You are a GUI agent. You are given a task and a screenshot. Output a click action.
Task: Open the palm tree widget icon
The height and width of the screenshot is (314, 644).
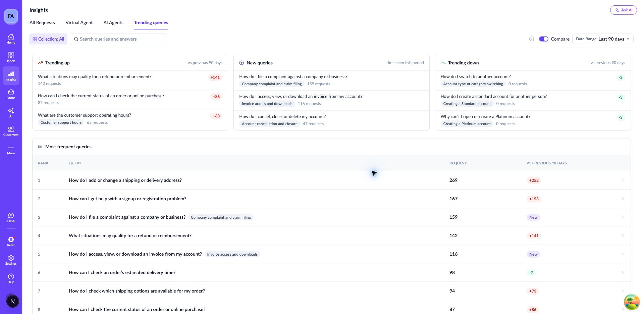[632, 302]
